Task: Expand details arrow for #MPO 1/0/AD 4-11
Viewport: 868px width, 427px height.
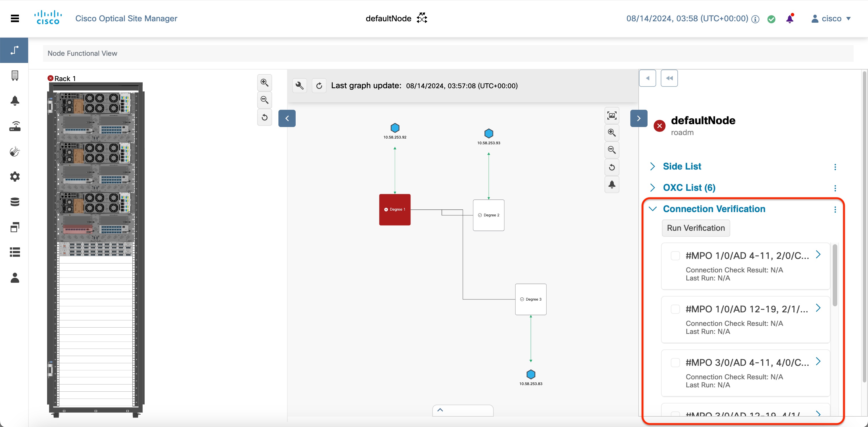Action: pyautogui.click(x=819, y=255)
